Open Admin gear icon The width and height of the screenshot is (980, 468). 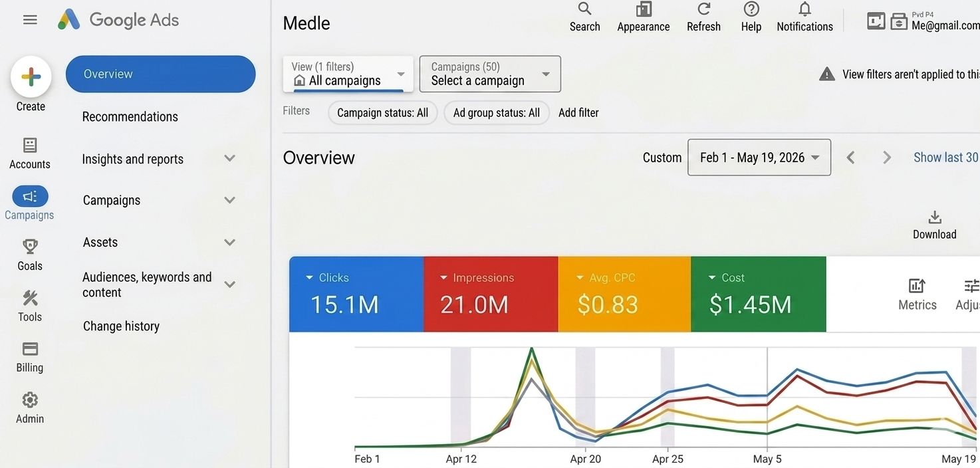point(30,400)
